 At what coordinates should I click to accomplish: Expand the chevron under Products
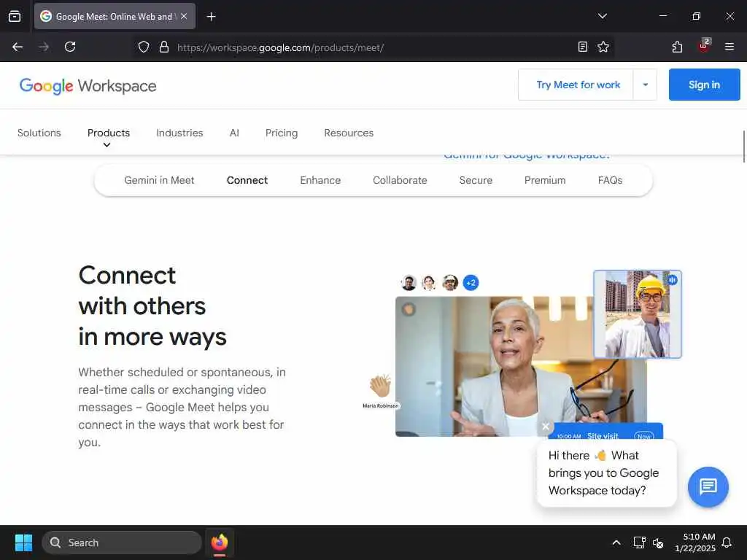pos(107,145)
